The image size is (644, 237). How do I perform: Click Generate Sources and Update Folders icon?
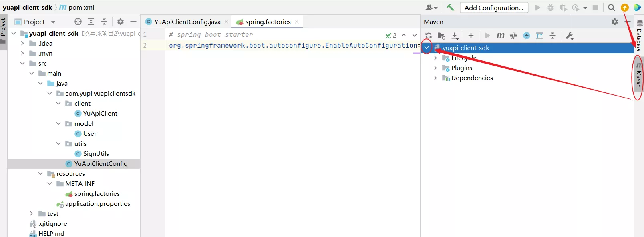[442, 36]
